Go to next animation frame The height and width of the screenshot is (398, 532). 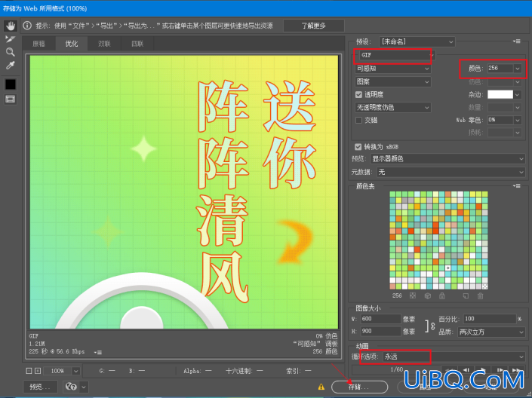(500, 370)
